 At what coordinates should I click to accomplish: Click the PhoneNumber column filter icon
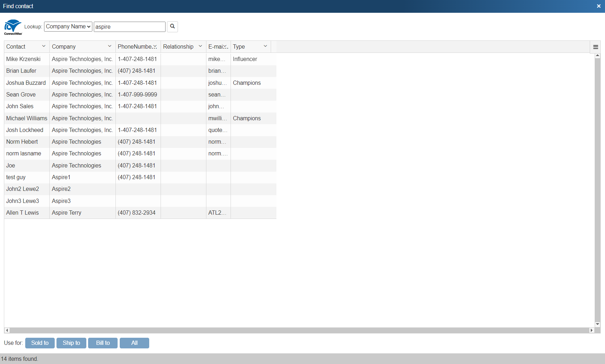coord(155,46)
